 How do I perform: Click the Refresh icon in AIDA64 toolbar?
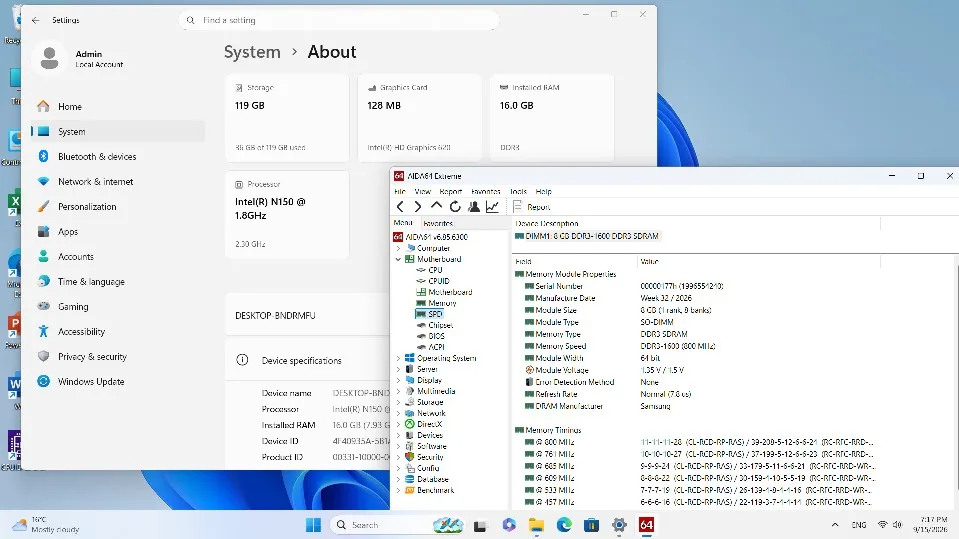(x=455, y=207)
